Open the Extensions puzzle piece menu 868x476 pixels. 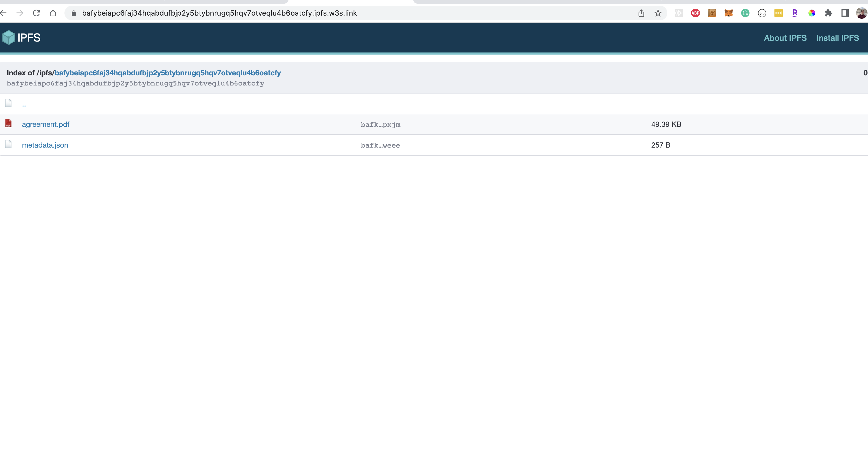828,13
